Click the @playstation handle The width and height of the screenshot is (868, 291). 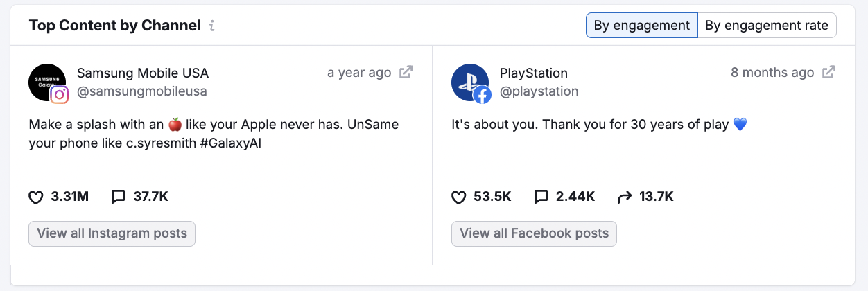click(x=539, y=91)
